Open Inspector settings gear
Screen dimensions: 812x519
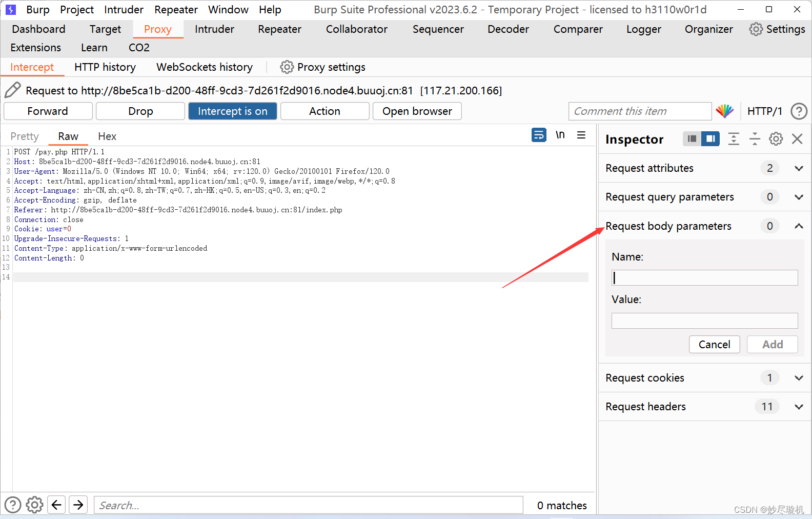[x=776, y=138]
